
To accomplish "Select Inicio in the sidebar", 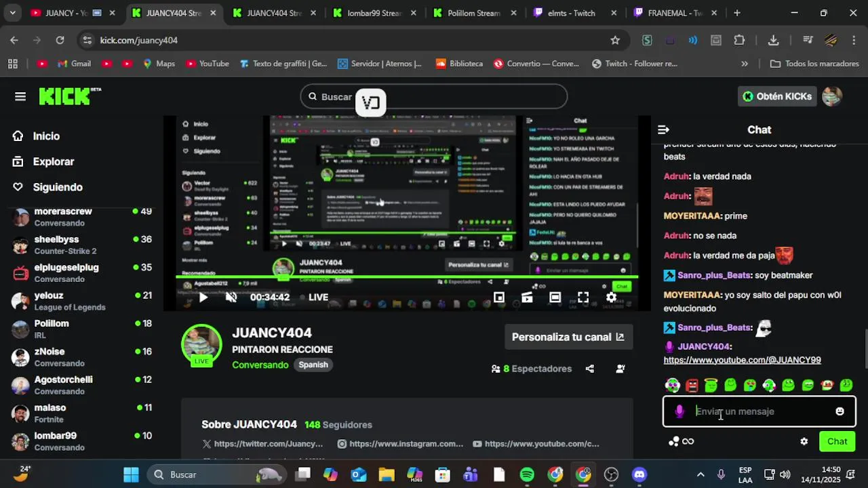I will pos(46,136).
